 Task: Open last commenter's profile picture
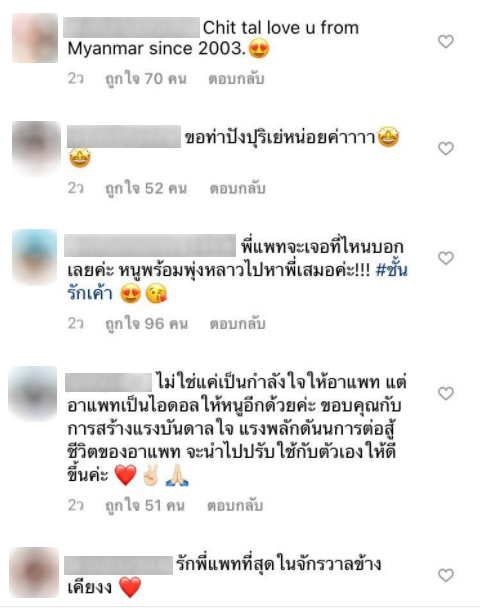point(34,572)
